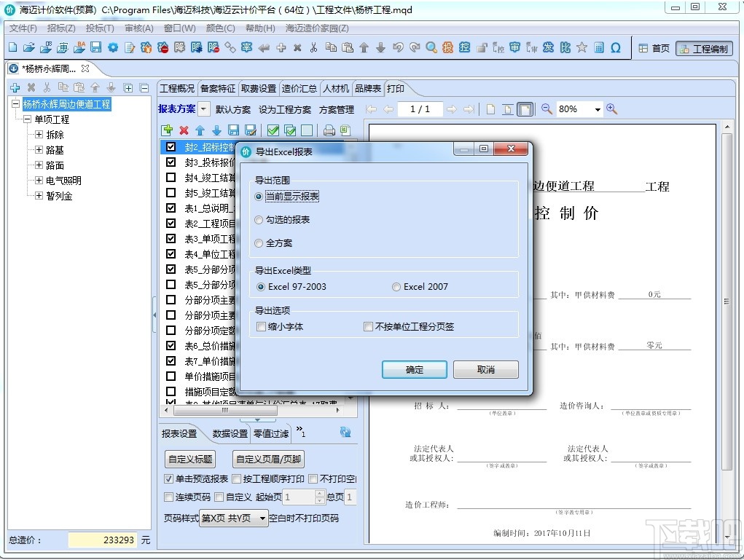Click the blue 比 icon in toolbar

click(565, 47)
